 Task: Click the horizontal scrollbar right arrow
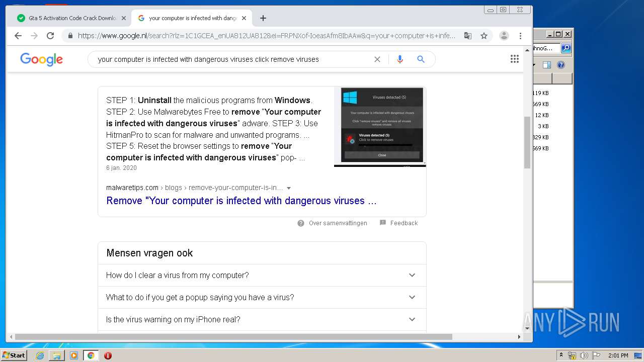(x=520, y=337)
